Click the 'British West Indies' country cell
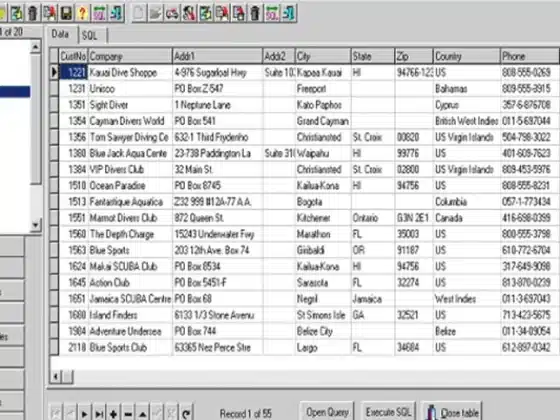The height and width of the screenshot is (420, 560). pyautogui.click(x=467, y=121)
